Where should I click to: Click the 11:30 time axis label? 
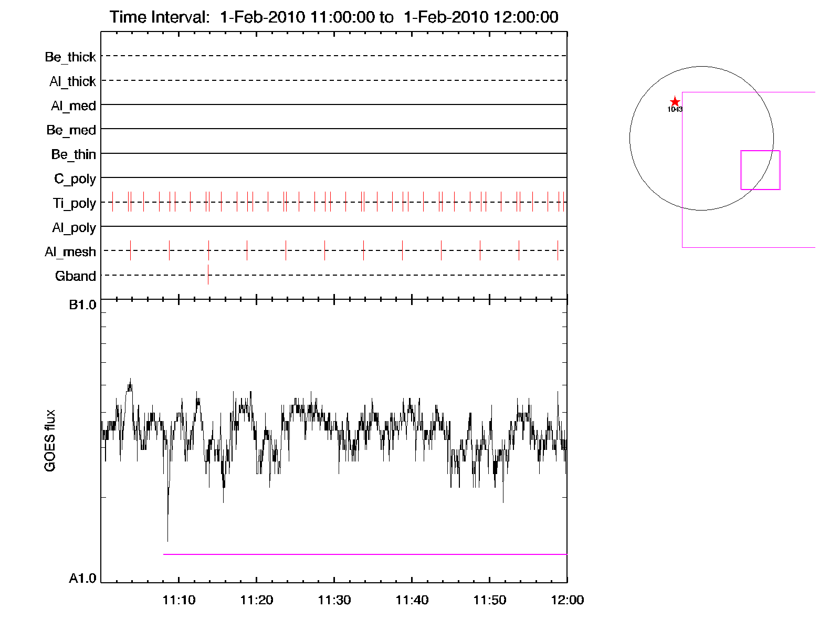[334, 600]
